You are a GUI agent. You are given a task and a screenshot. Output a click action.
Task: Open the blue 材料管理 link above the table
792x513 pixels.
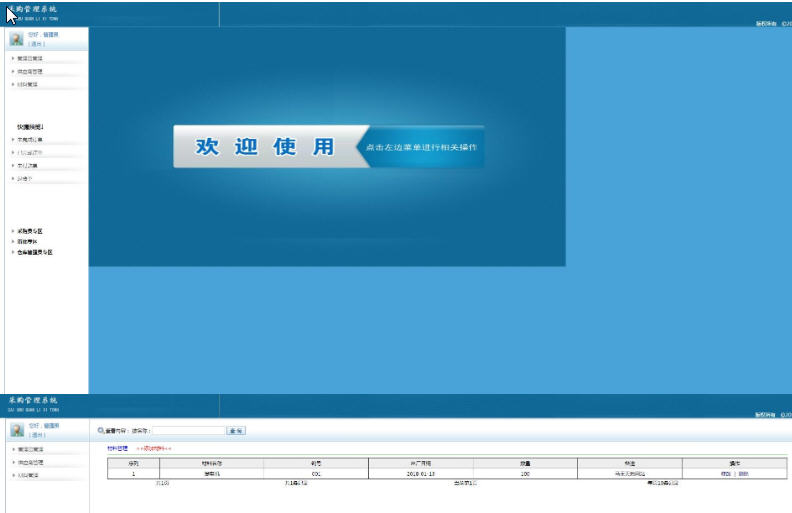[118, 448]
